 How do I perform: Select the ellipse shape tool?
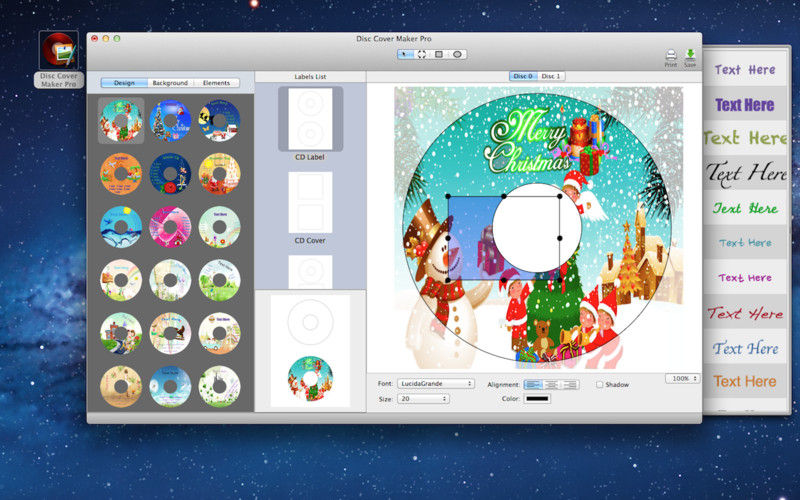click(x=457, y=55)
